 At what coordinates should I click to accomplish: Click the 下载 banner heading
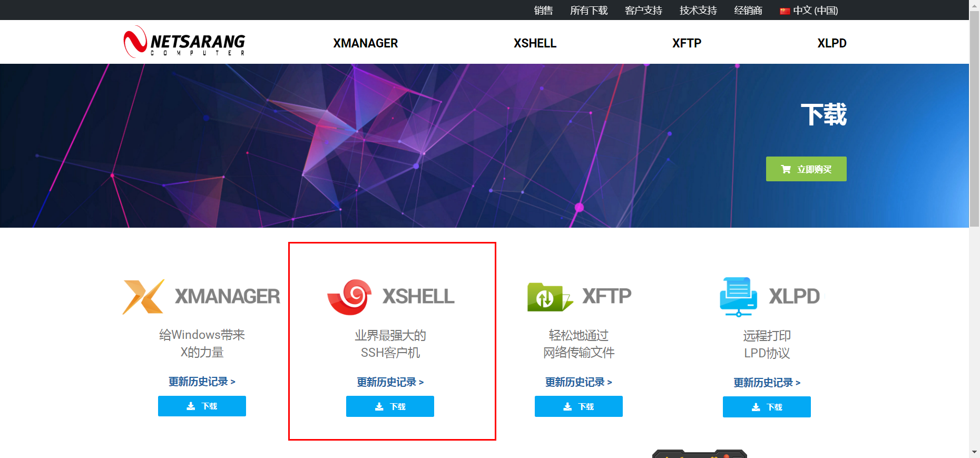click(824, 114)
